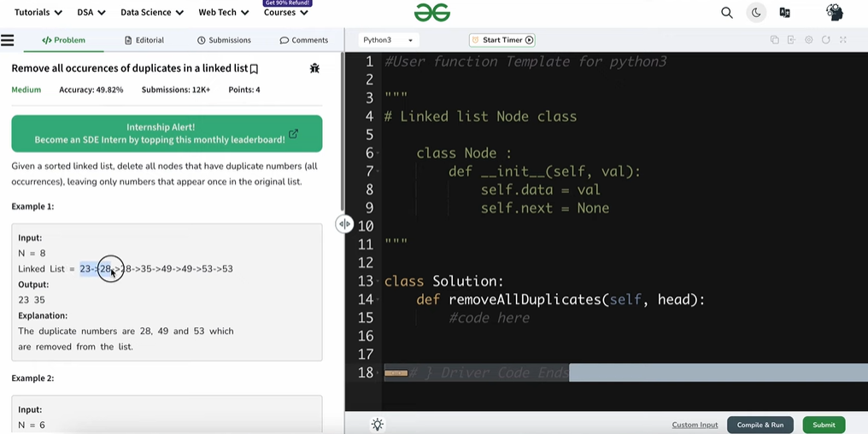The height and width of the screenshot is (434, 868).
Task: Start the timer
Action: pos(502,40)
